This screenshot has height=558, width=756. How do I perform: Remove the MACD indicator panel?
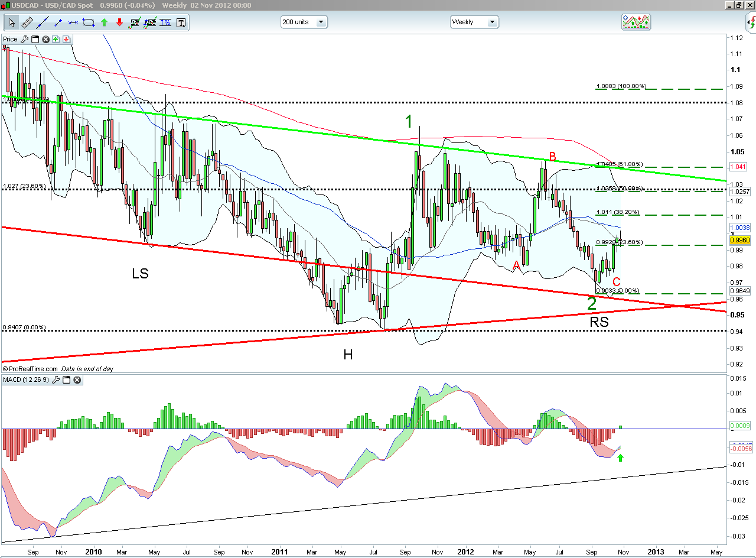[x=76, y=379]
